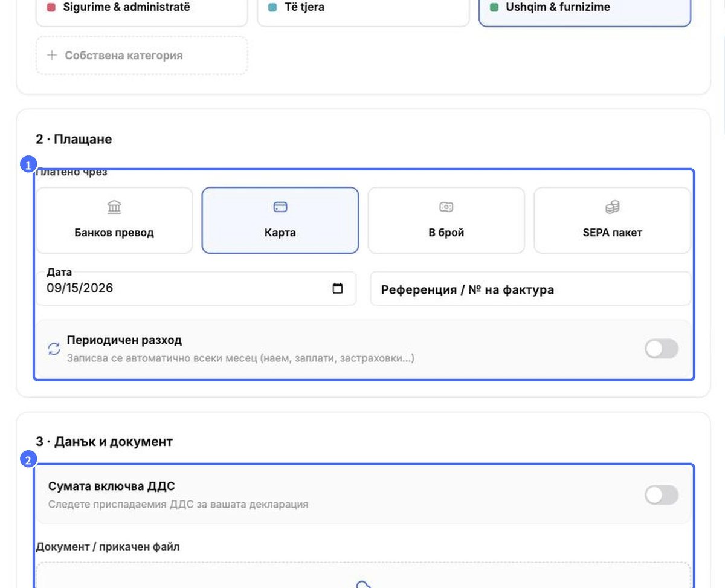Click the Сумата включва ДДС label
The width and height of the screenshot is (725, 588).
click(x=112, y=486)
